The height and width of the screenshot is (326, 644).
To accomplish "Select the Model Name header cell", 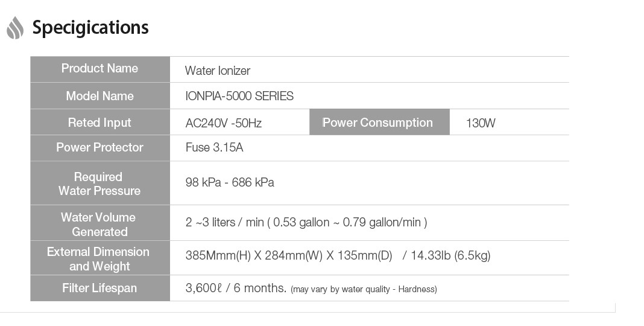I will [x=100, y=96].
